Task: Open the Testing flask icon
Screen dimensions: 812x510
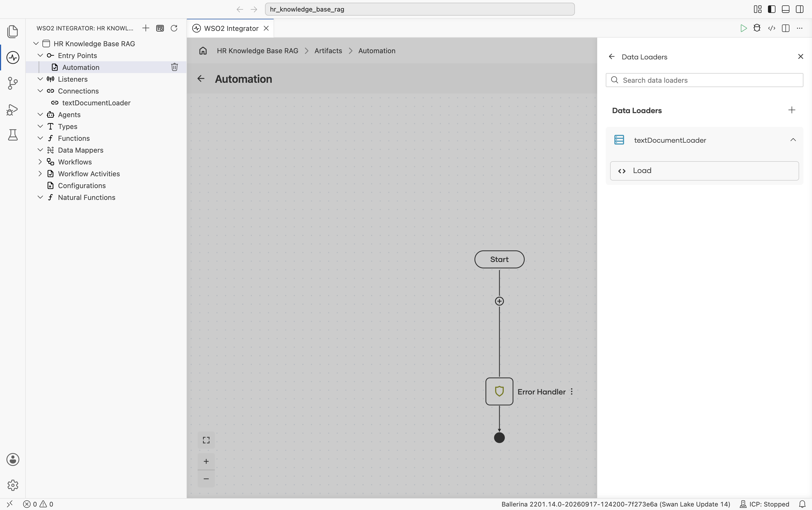Action: click(12, 135)
